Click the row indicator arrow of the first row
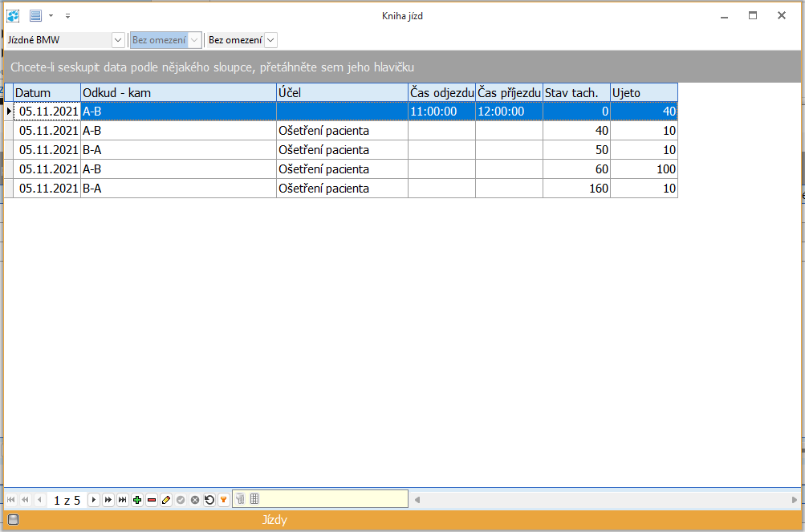805x532 pixels. 9,111
